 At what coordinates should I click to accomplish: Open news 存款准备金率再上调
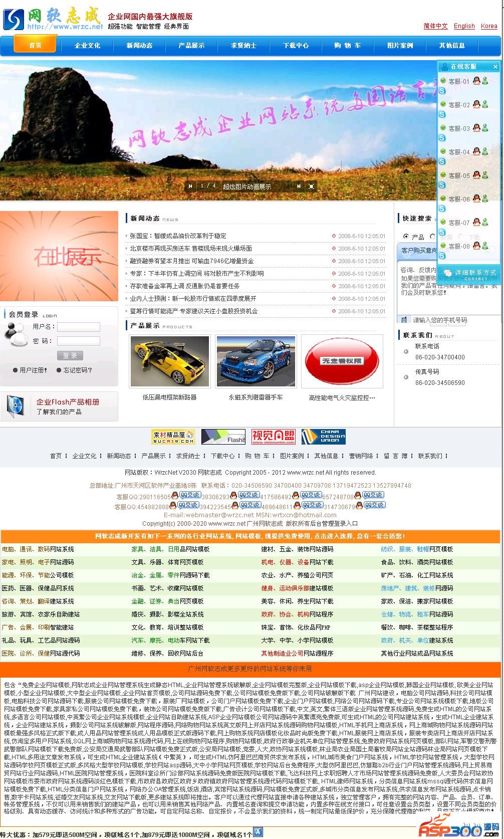(185, 286)
